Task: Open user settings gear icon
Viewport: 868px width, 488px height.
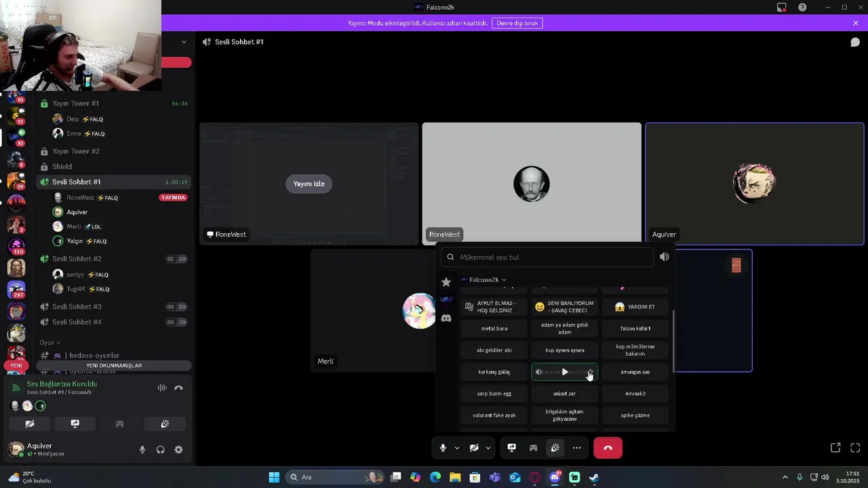Action: [178, 449]
